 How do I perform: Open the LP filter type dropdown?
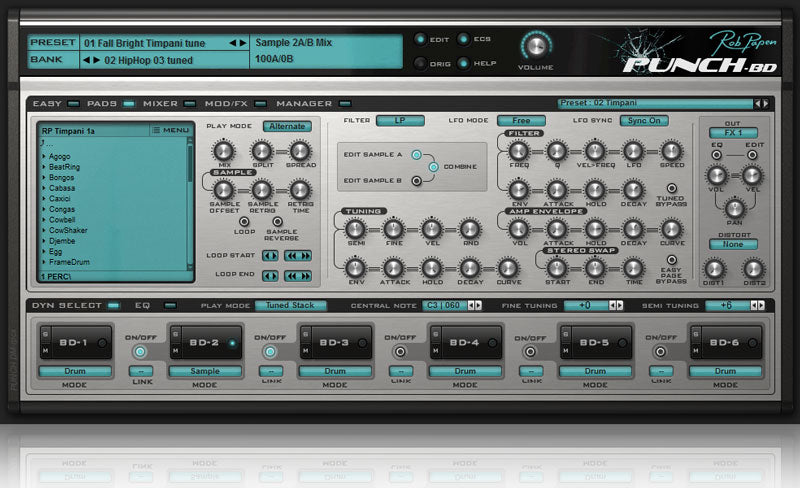point(400,120)
